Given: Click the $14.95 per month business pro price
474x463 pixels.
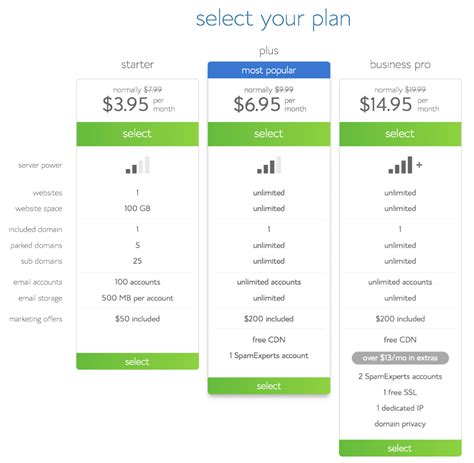Looking at the screenshot, I should (399, 104).
